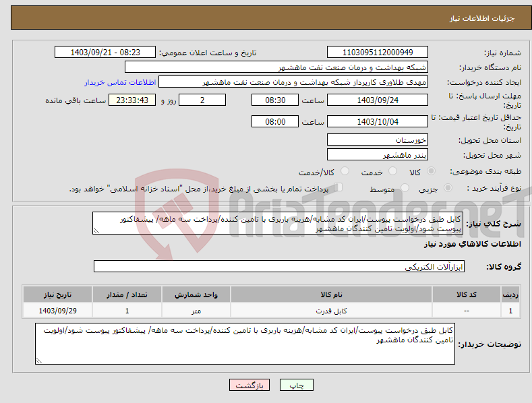
Task: Select the متوسط purchase type radio
Action: coord(405,187)
